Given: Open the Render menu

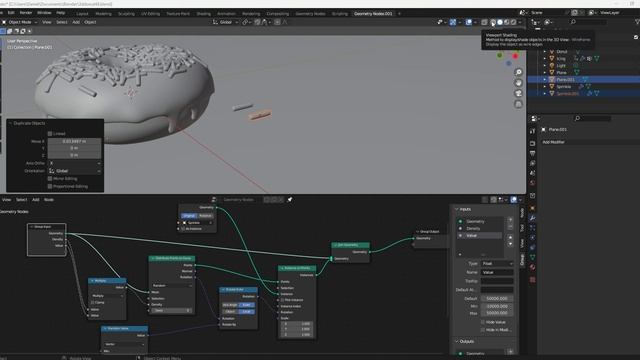Looking at the screenshot, I should [26, 13].
